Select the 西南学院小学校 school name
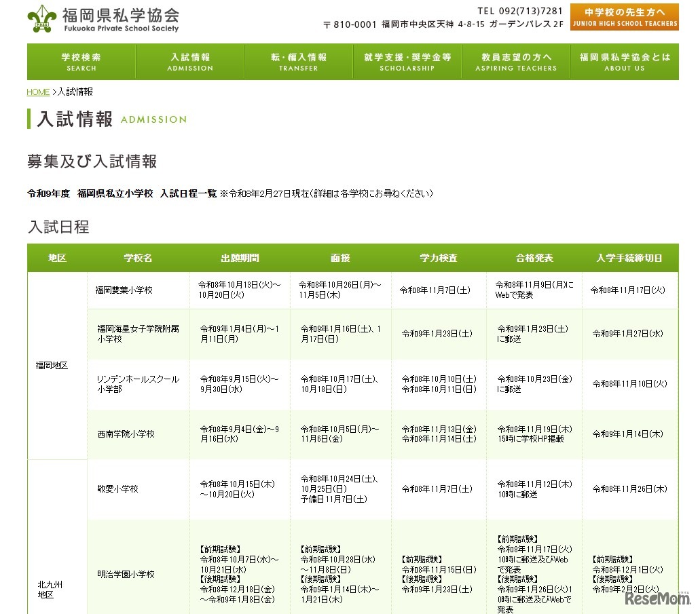The height and width of the screenshot is (614, 700). click(x=126, y=434)
